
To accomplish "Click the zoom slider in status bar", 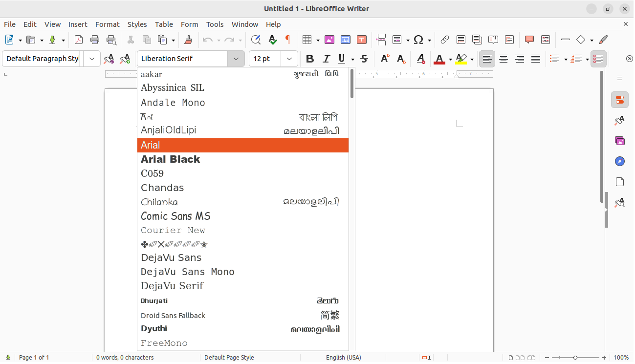I will (575, 358).
